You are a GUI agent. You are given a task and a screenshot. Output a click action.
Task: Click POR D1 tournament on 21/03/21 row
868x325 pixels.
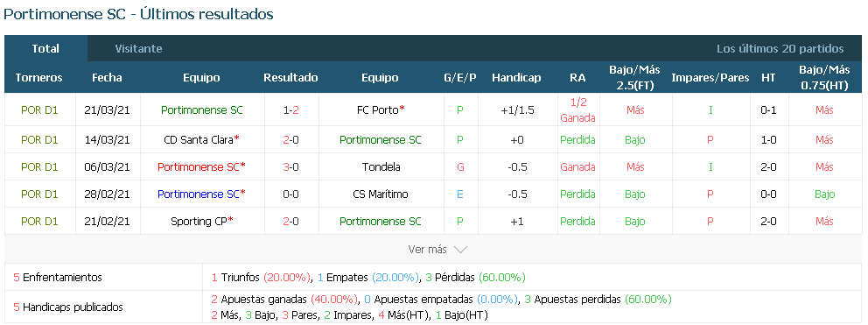click(39, 110)
